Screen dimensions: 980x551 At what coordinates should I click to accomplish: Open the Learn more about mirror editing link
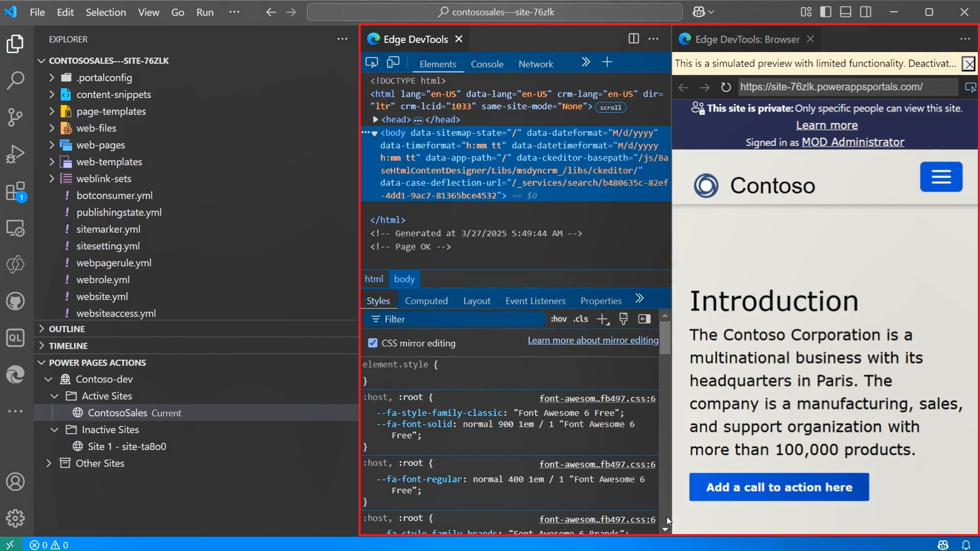592,340
